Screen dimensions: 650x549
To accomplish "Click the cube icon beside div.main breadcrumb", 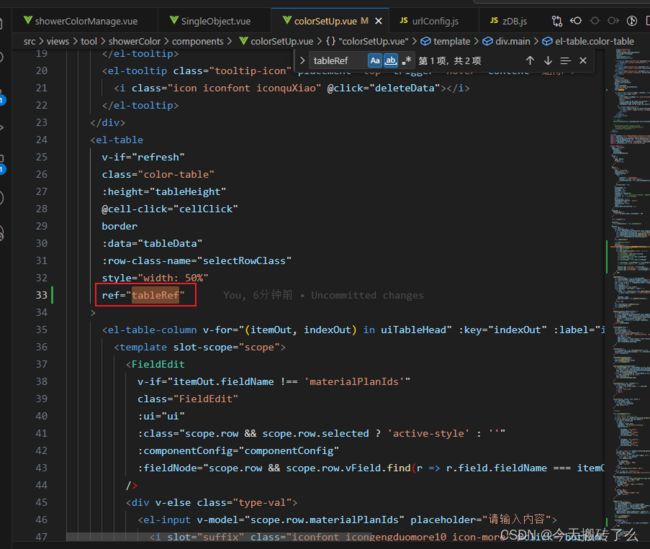I will [488, 41].
